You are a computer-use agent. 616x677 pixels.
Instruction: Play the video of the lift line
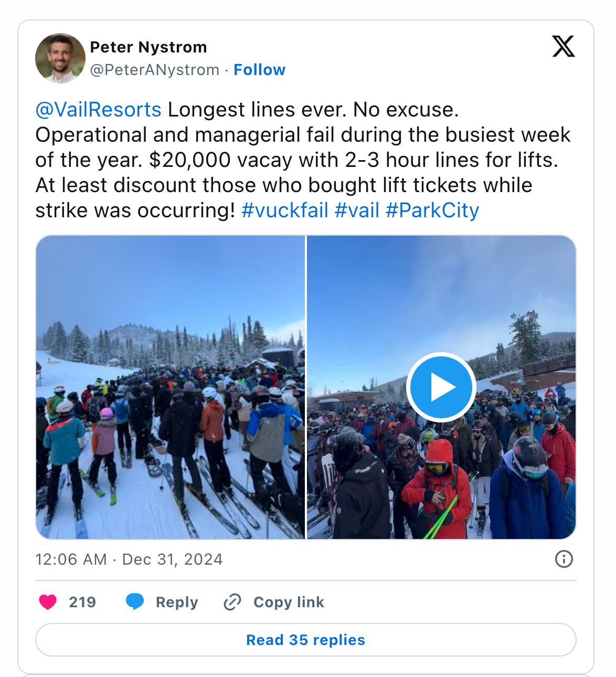[441, 387]
